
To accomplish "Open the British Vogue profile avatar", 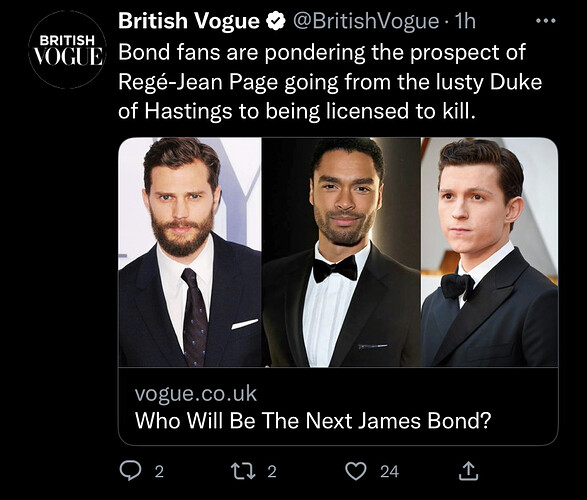I will [x=67, y=49].
